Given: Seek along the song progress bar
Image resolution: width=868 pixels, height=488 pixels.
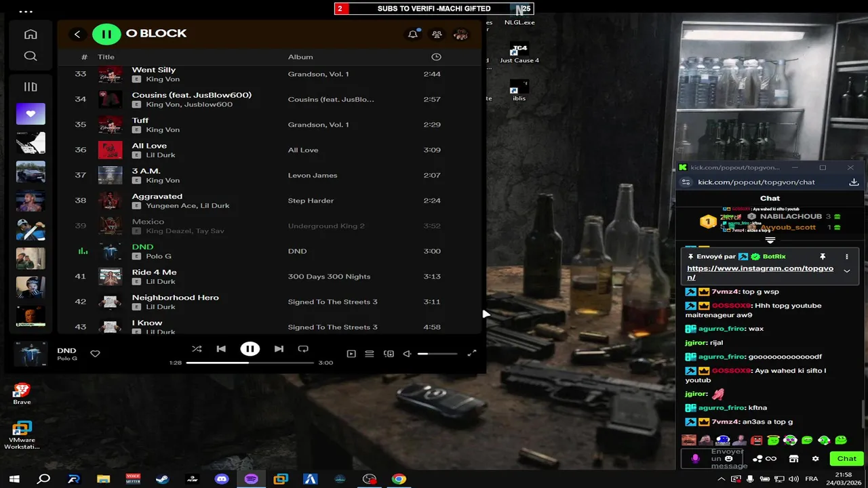Looking at the screenshot, I should pos(250,363).
